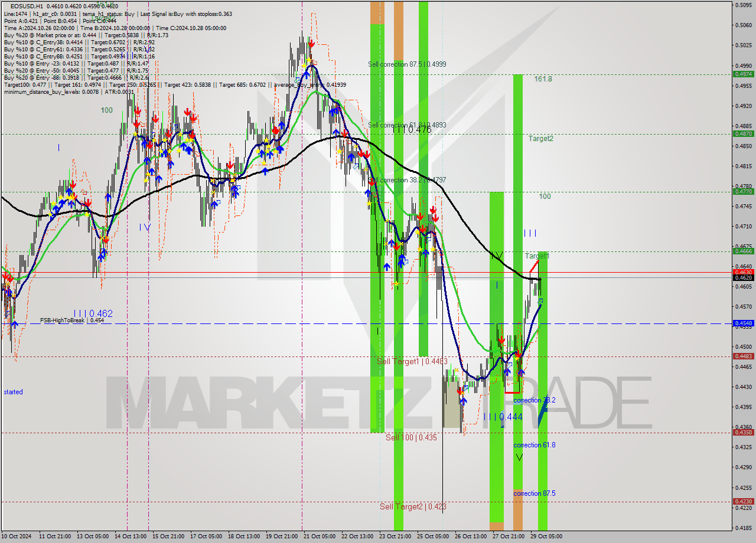Click the '10 Oct 2024' date on time axis
The height and width of the screenshot is (543, 756).
pos(17,537)
